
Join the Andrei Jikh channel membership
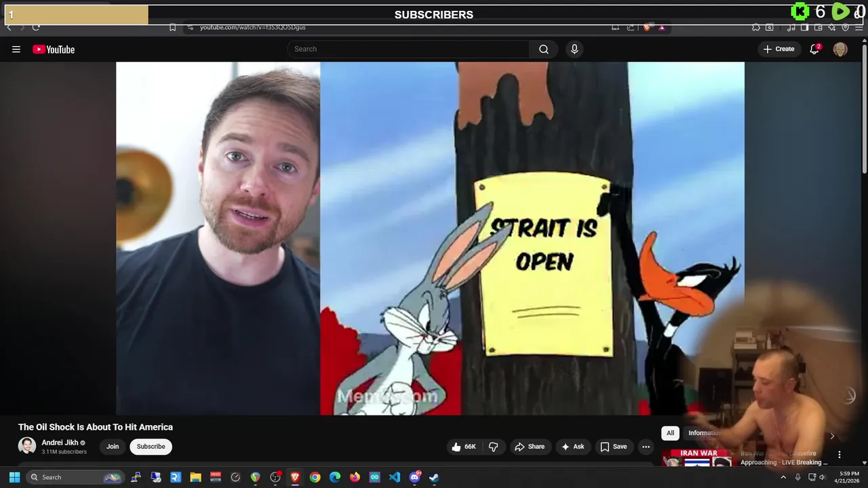pos(113,447)
